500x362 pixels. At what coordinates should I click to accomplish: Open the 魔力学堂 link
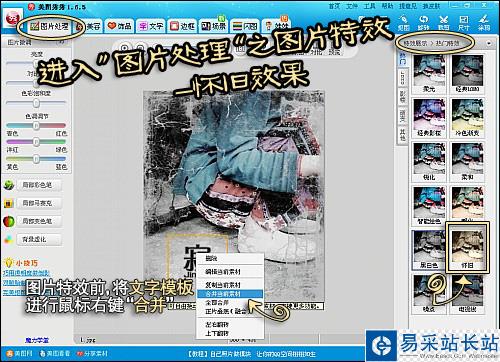(x=37, y=340)
